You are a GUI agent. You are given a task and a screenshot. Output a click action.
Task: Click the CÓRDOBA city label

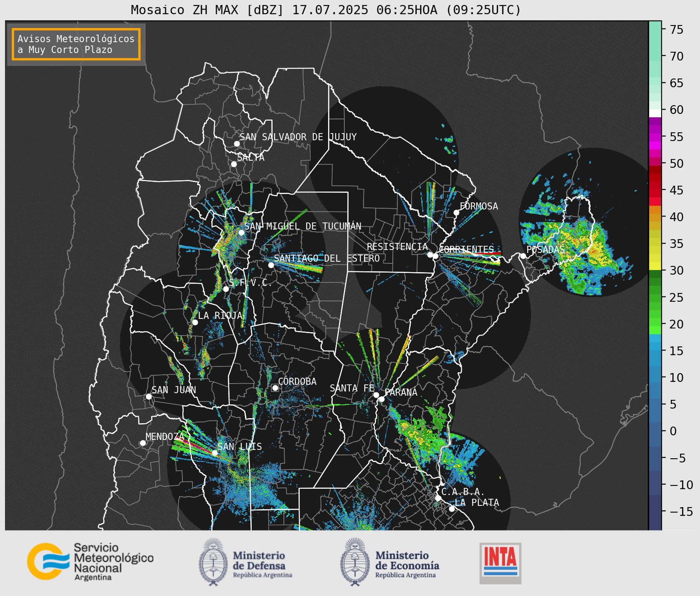pyautogui.click(x=297, y=381)
